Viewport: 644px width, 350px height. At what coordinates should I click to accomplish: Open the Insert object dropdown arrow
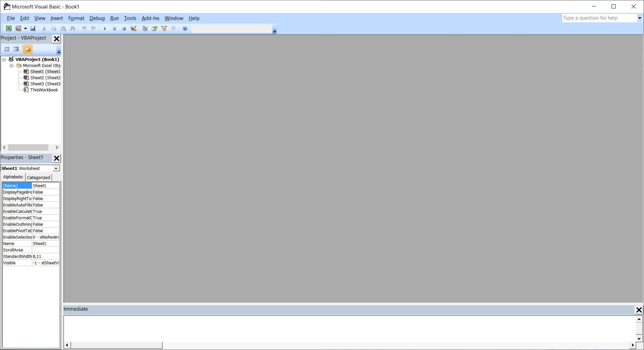tap(25, 29)
